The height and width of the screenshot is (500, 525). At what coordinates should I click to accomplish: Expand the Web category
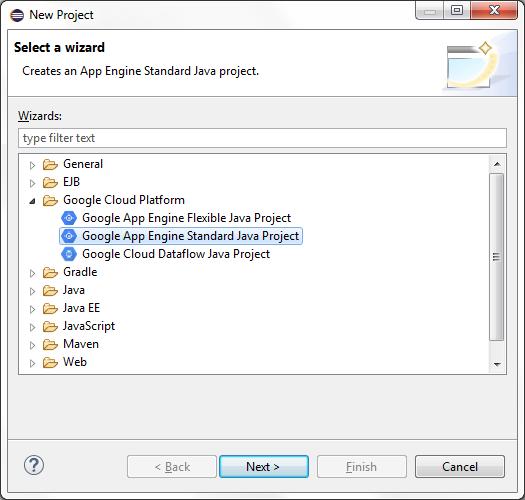[32, 363]
